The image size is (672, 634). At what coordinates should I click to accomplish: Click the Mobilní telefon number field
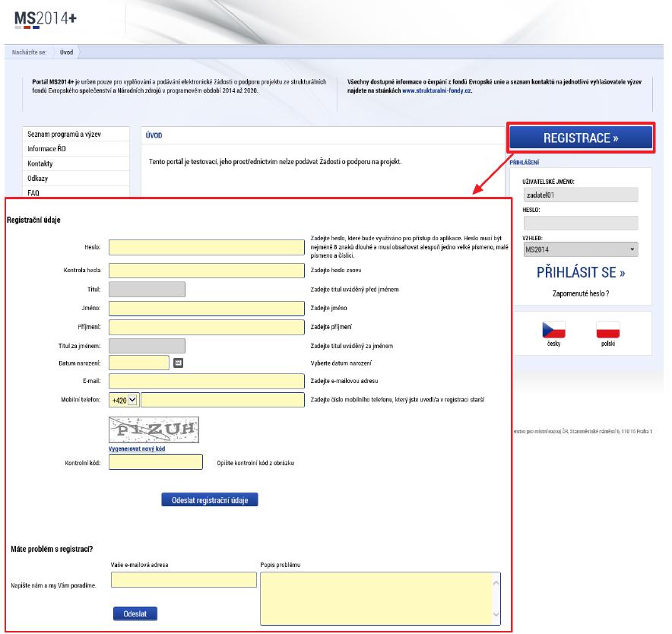(223, 400)
